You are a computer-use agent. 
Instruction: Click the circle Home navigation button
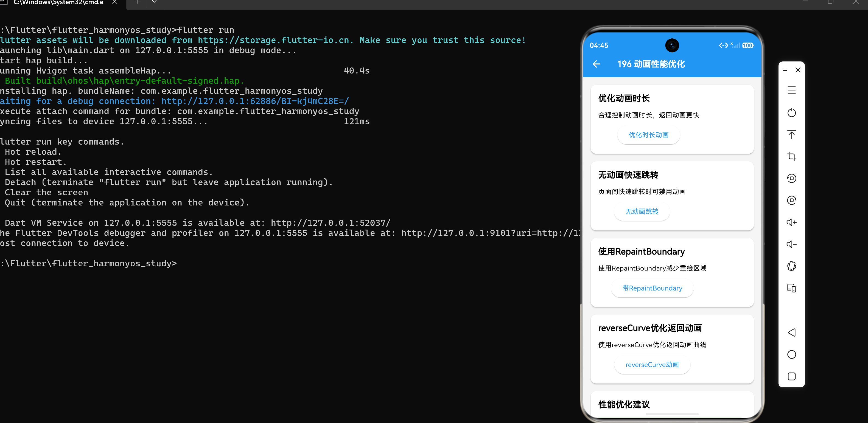(791, 354)
